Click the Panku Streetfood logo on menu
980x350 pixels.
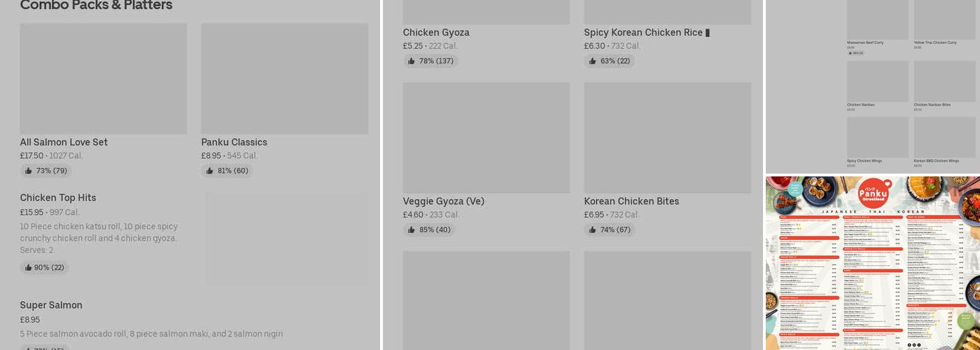click(x=873, y=192)
